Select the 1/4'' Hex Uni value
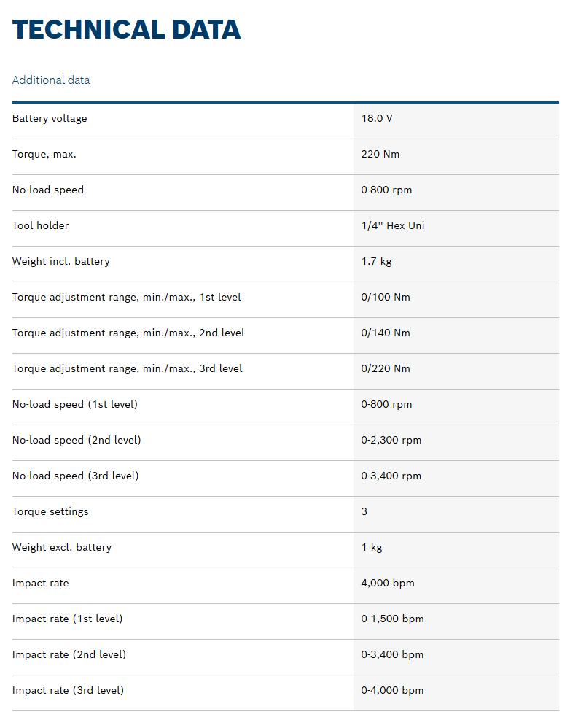 coord(393,225)
